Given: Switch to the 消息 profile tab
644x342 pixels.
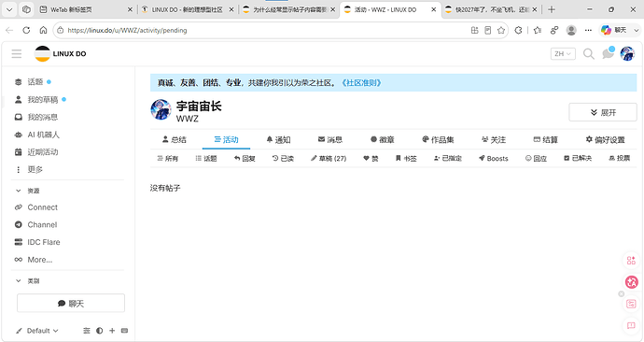Looking at the screenshot, I should tap(330, 140).
